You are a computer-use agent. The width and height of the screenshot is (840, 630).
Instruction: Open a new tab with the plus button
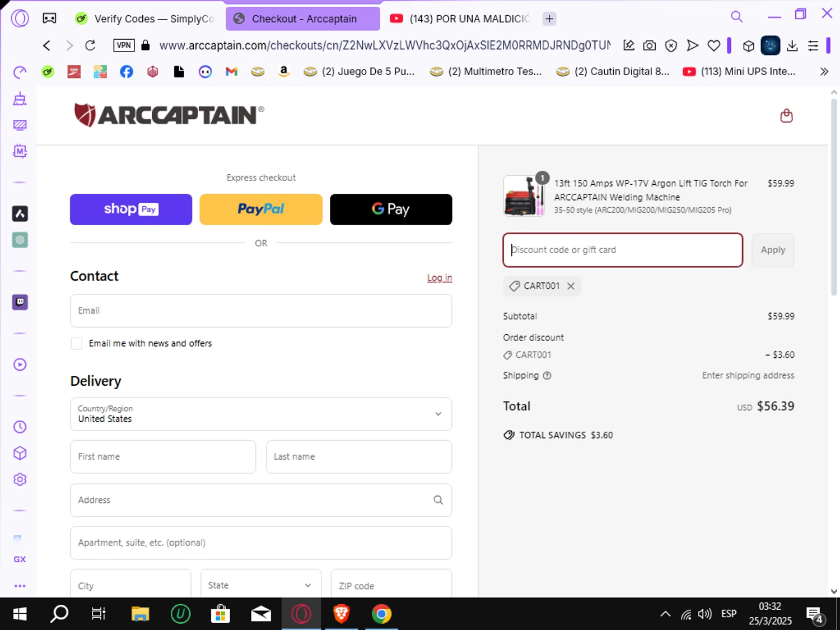click(x=549, y=18)
